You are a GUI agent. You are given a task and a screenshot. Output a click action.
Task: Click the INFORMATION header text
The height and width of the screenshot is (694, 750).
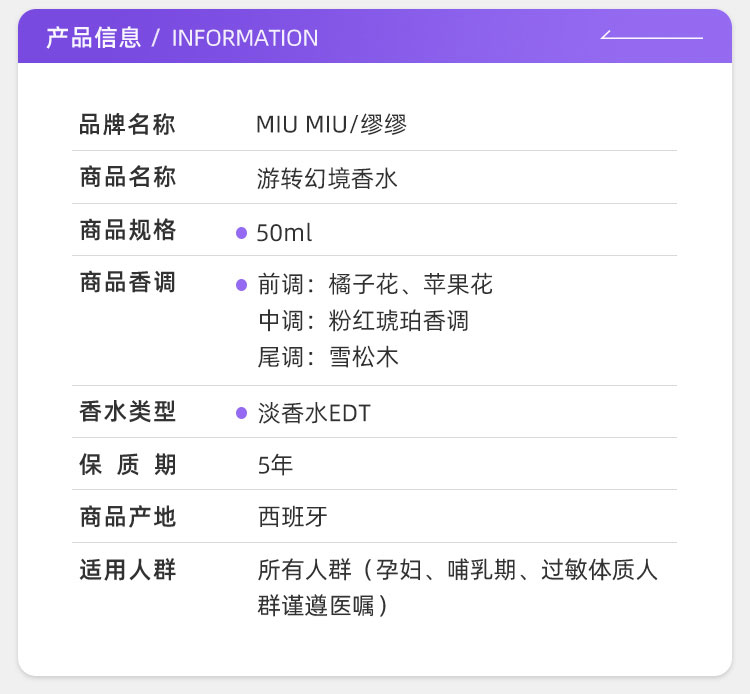click(245, 38)
